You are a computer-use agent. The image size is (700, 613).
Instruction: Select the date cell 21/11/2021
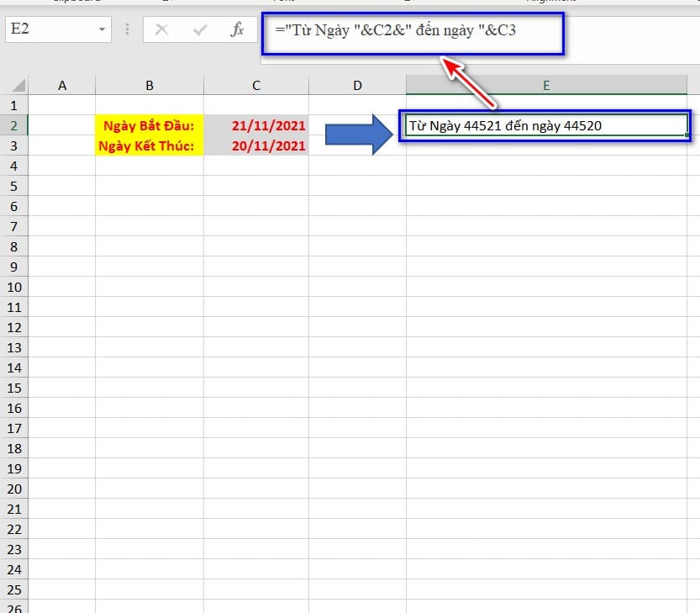255,125
